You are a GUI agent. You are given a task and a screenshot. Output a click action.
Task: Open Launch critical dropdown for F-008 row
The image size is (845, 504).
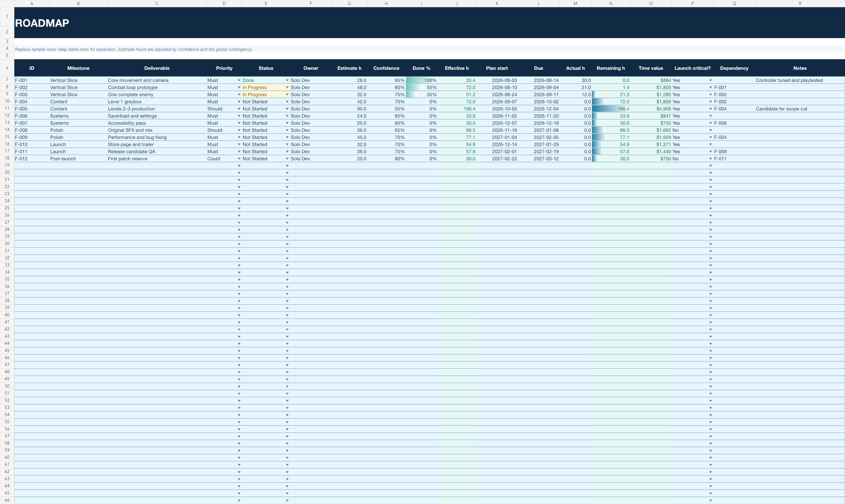(x=711, y=130)
